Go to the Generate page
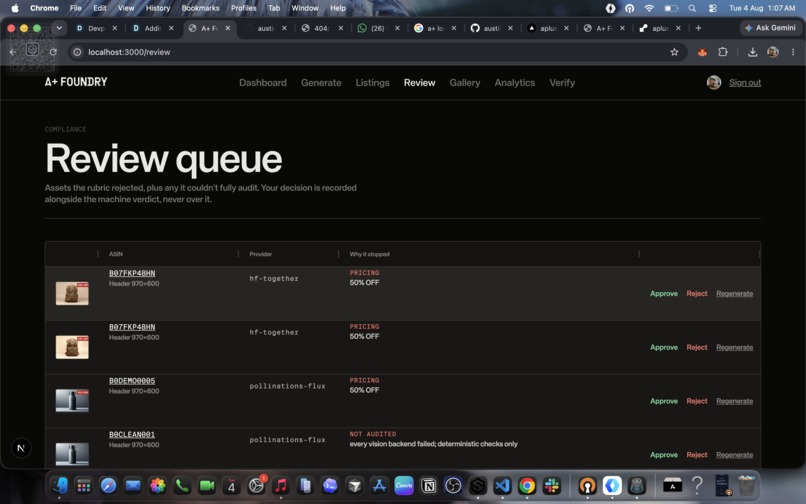806x504 pixels. coord(321,83)
